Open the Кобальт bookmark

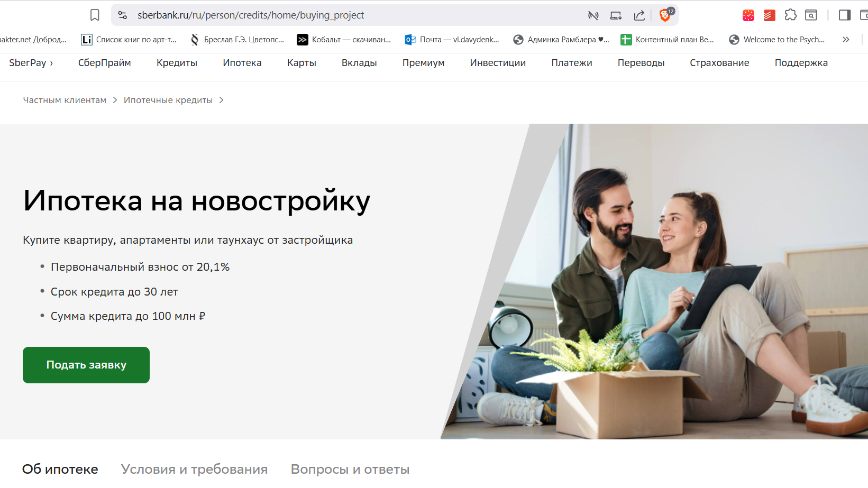344,40
